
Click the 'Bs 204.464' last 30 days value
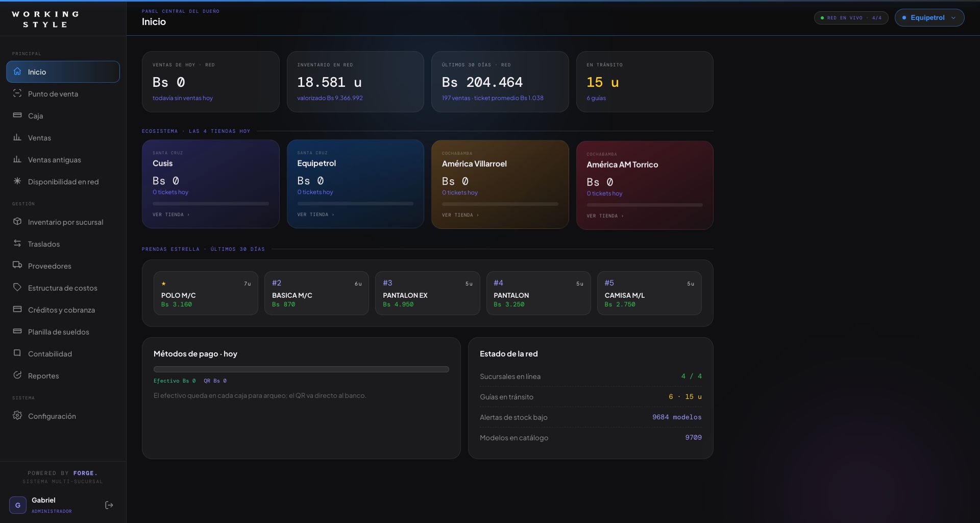(482, 82)
